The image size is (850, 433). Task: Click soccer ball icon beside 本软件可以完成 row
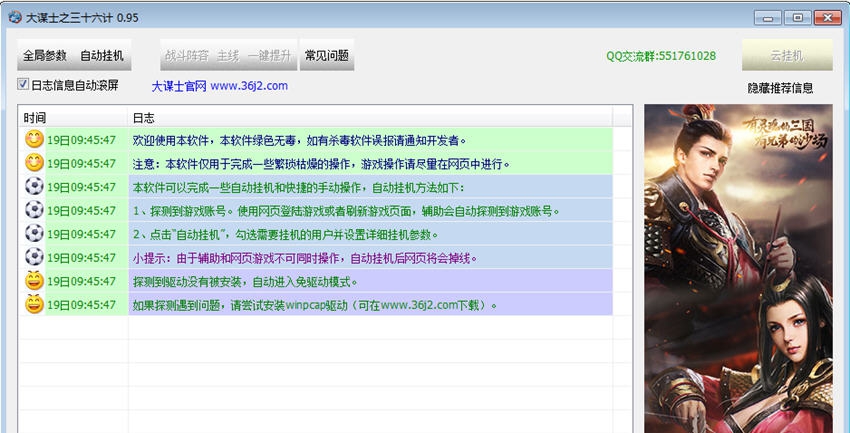coord(34,186)
